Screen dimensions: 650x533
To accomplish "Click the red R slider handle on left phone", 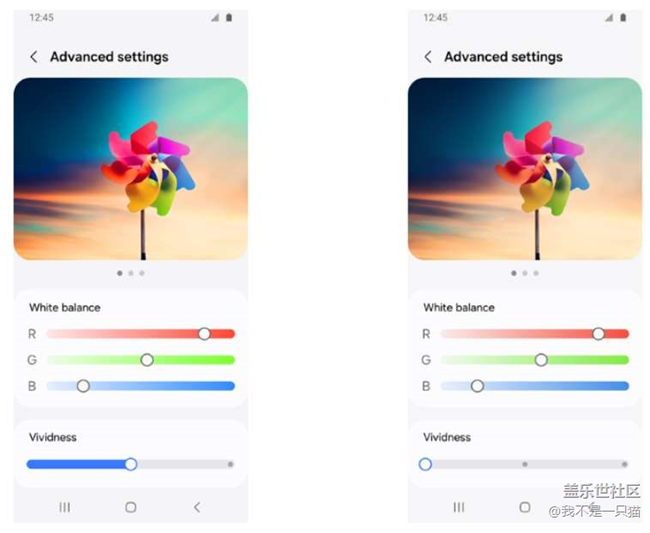I will [x=204, y=334].
